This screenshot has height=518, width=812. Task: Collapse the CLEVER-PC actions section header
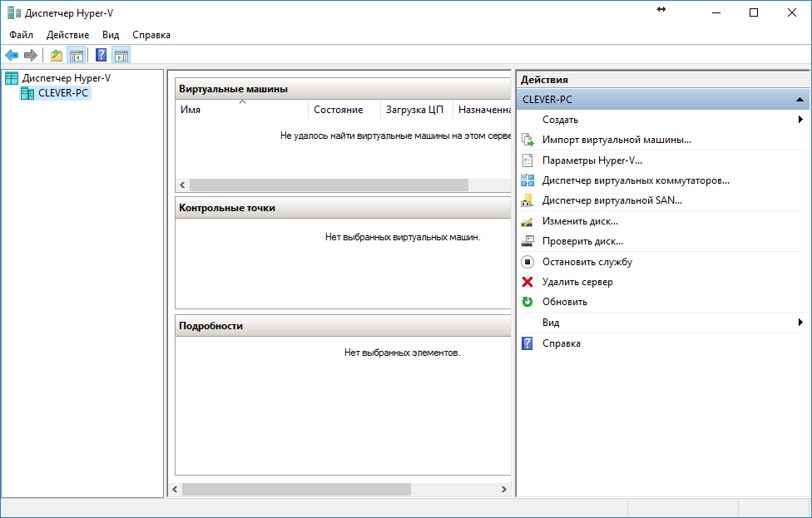800,99
